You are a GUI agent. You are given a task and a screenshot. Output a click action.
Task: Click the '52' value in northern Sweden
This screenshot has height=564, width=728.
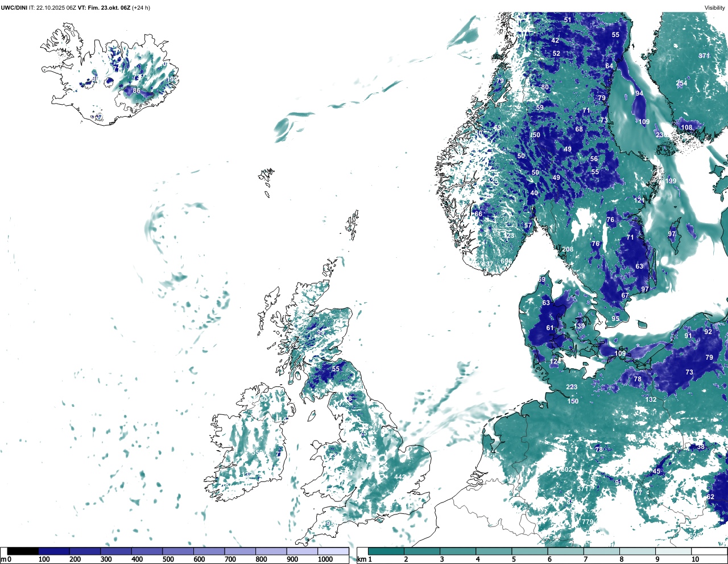click(x=556, y=53)
